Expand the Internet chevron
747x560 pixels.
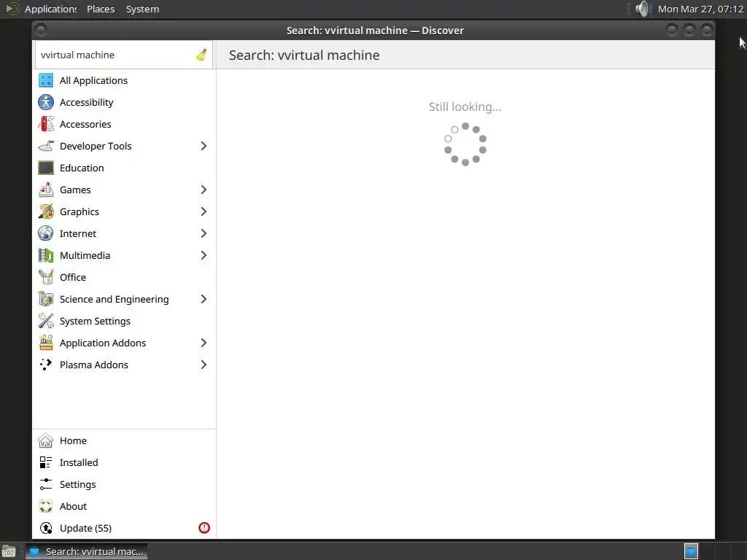tap(204, 233)
